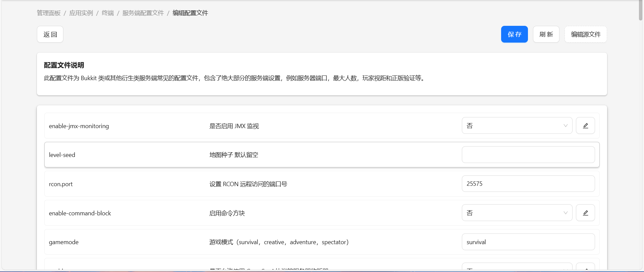
Task: Reload settings using the 刷新 button
Action: click(546, 34)
